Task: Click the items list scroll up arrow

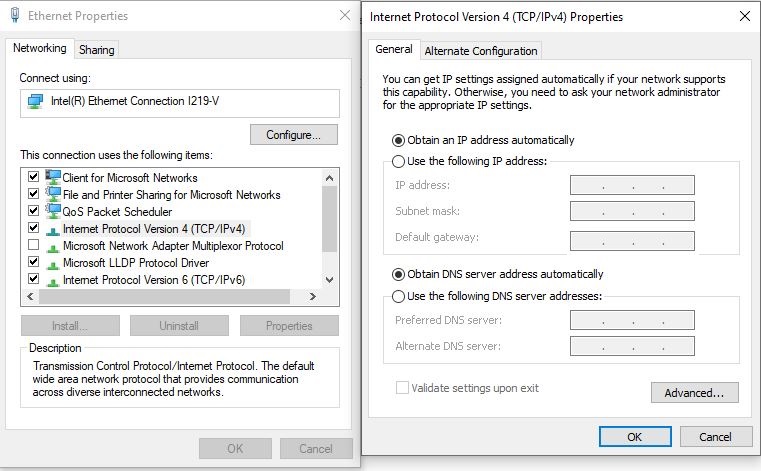Action: tap(330, 178)
